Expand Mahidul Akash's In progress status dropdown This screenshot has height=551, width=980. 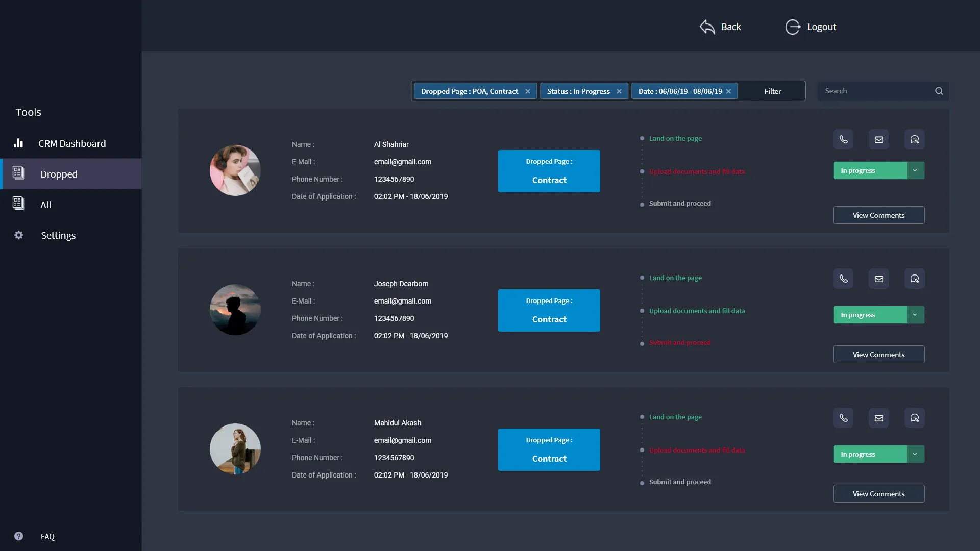(x=915, y=454)
